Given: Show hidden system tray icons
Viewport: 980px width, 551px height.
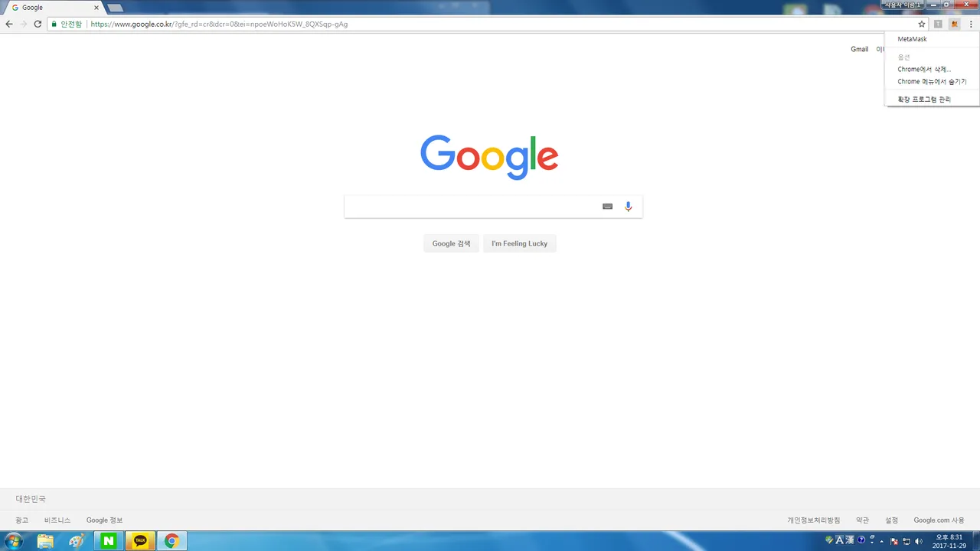Looking at the screenshot, I should (882, 541).
